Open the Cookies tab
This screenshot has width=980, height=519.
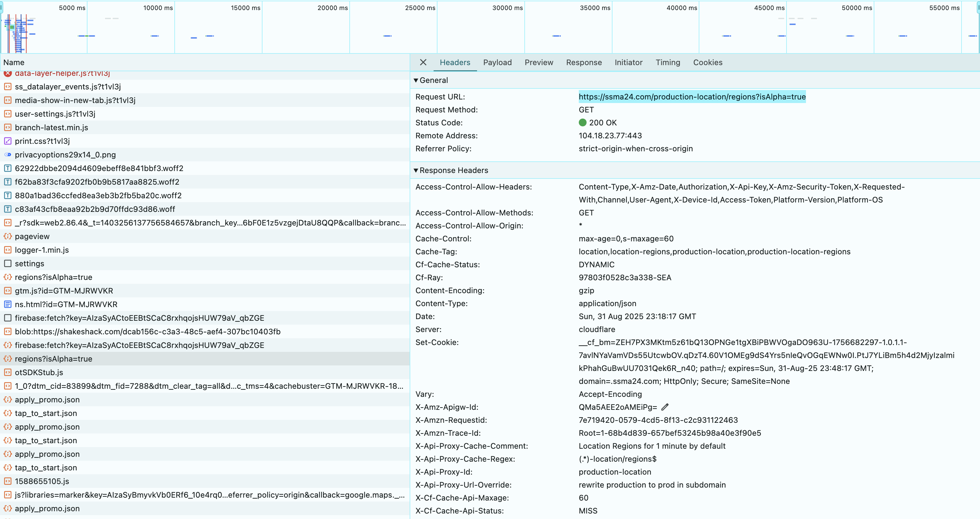click(x=707, y=62)
